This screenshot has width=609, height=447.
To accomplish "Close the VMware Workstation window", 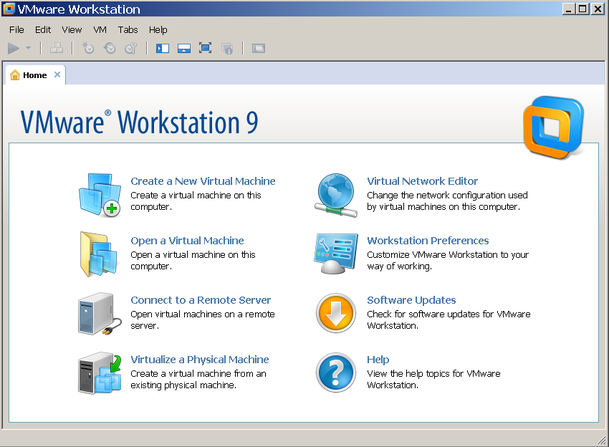I will pyautogui.click(x=597, y=9).
